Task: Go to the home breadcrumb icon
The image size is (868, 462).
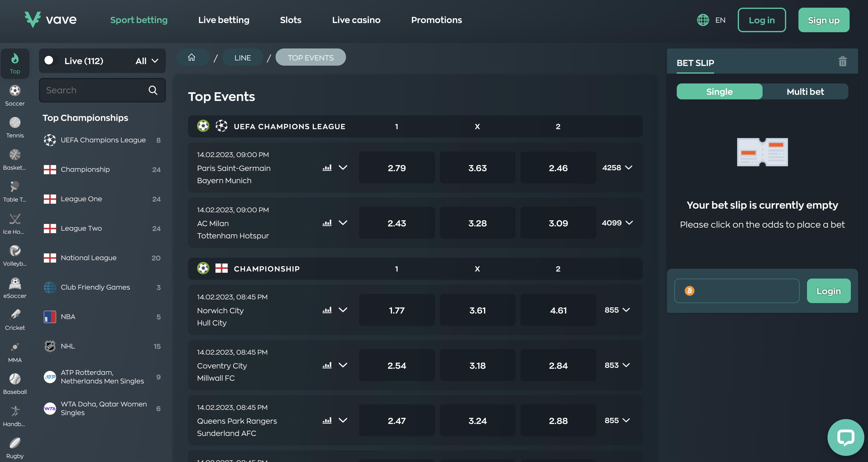Action: click(192, 57)
